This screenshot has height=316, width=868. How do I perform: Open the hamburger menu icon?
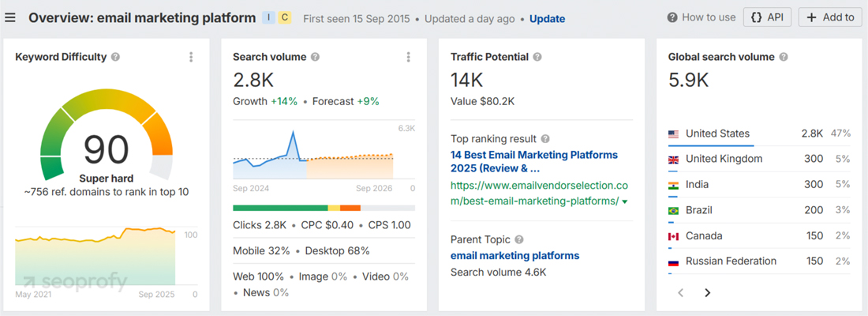10,17
